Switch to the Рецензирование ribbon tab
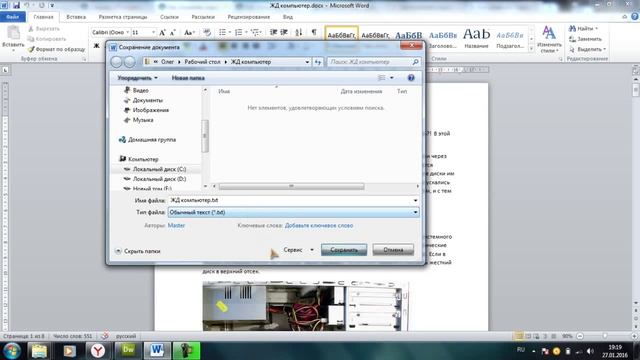The image size is (640, 360). [x=249, y=17]
